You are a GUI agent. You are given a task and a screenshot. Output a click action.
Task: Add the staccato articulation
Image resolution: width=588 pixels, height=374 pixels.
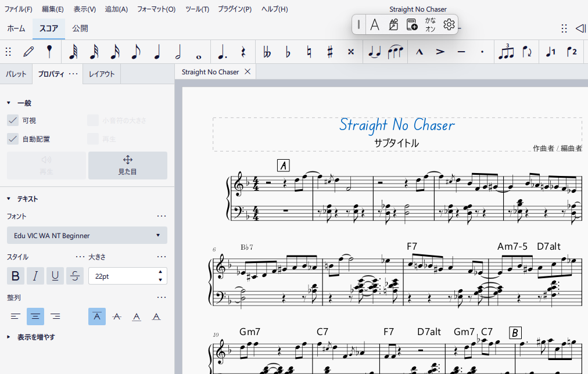pos(482,52)
